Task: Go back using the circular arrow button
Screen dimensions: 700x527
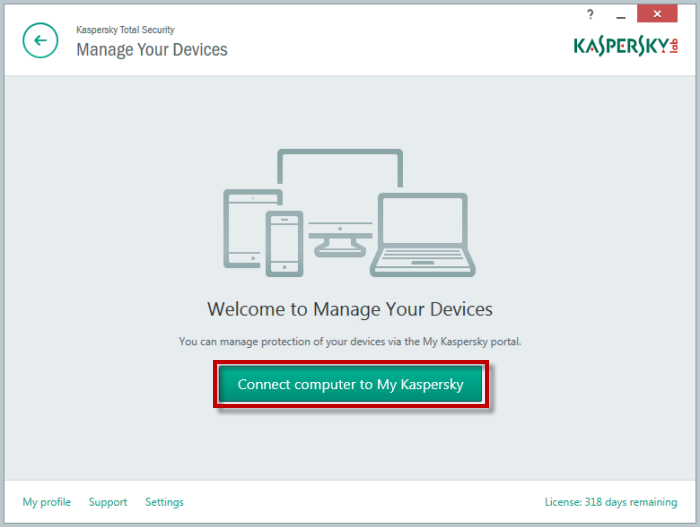Action: (x=40, y=41)
